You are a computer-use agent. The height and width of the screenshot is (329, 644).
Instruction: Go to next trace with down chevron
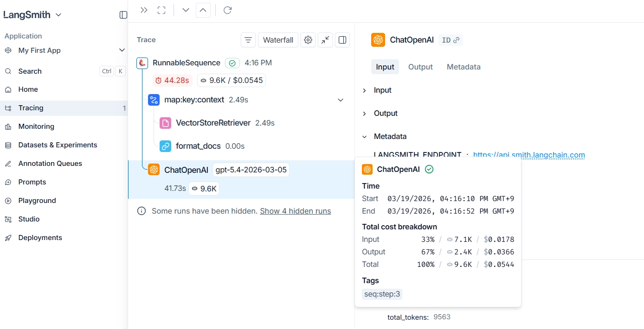tap(186, 10)
